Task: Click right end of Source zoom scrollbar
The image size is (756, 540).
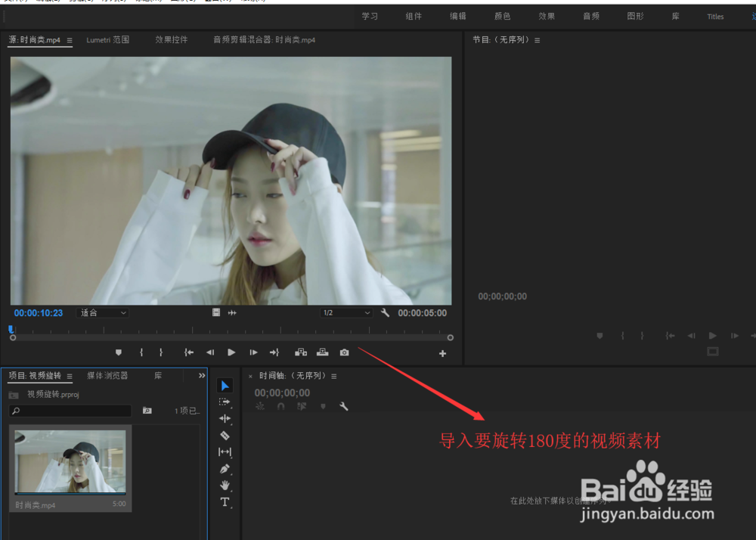Action: pos(451,338)
